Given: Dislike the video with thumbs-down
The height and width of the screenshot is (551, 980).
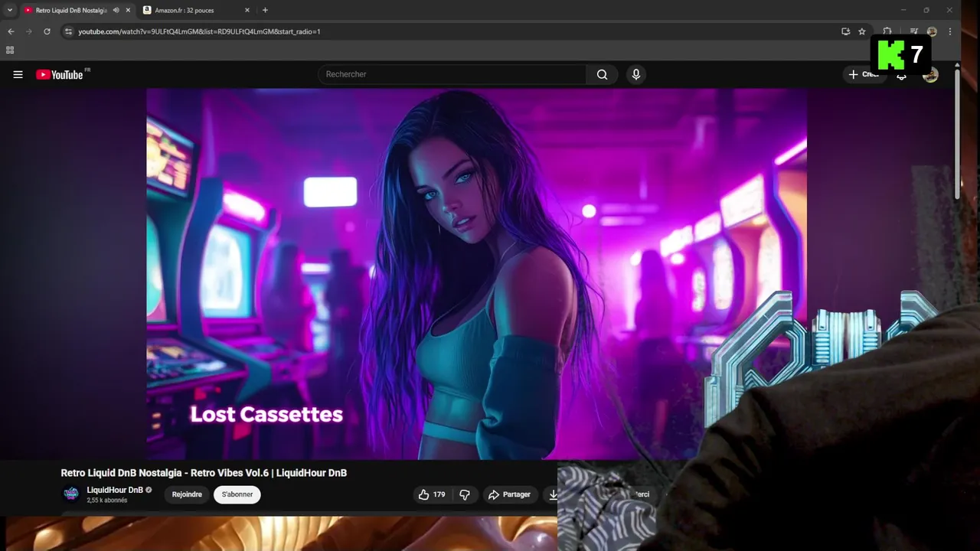Looking at the screenshot, I should (465, 494).
